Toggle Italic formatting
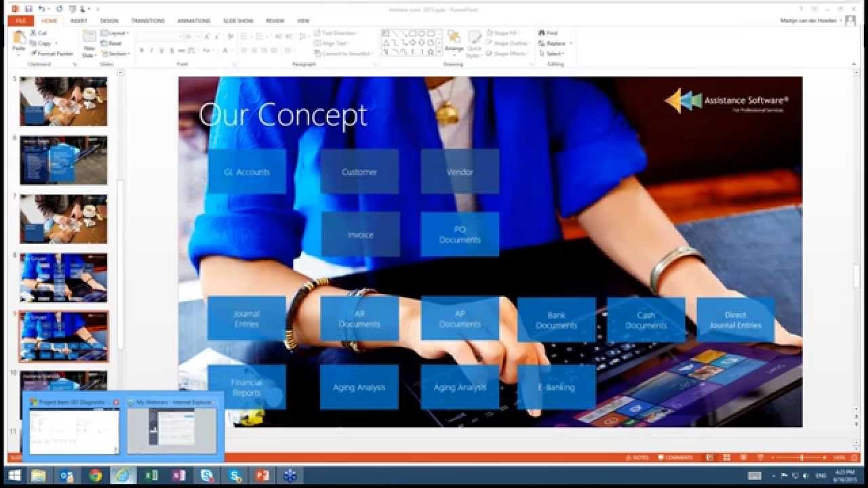The width and height of the screenshot is (868, 488). (x=152, y=51)
